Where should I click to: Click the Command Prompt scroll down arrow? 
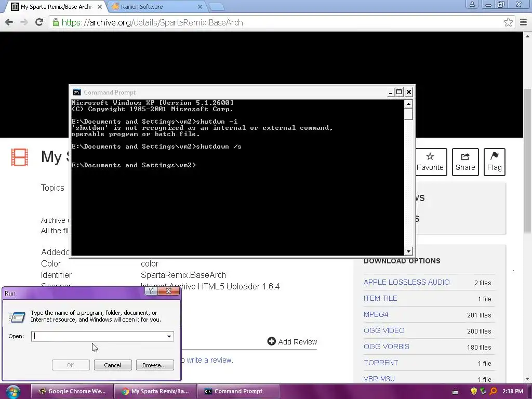click(408, 251)
